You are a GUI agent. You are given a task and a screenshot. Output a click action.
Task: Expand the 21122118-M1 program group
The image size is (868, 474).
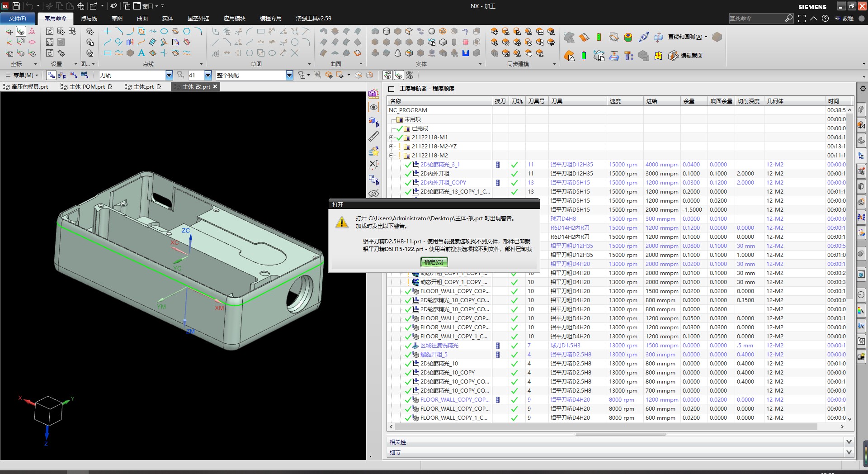pyautogui.click(x=391, y=137)
